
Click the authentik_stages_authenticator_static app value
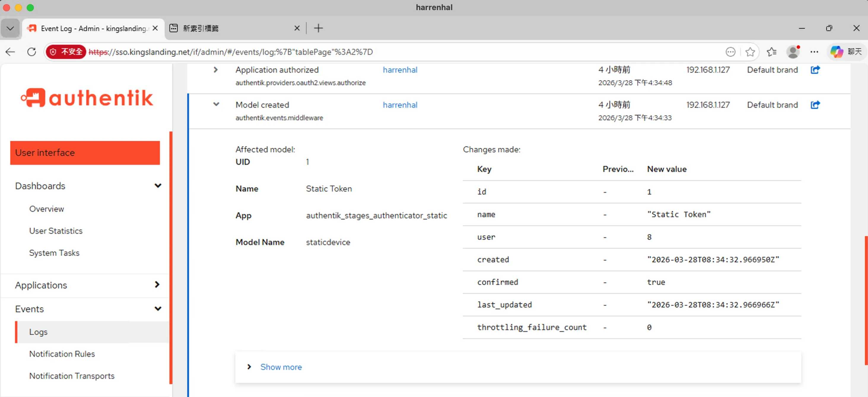[376, 215]
